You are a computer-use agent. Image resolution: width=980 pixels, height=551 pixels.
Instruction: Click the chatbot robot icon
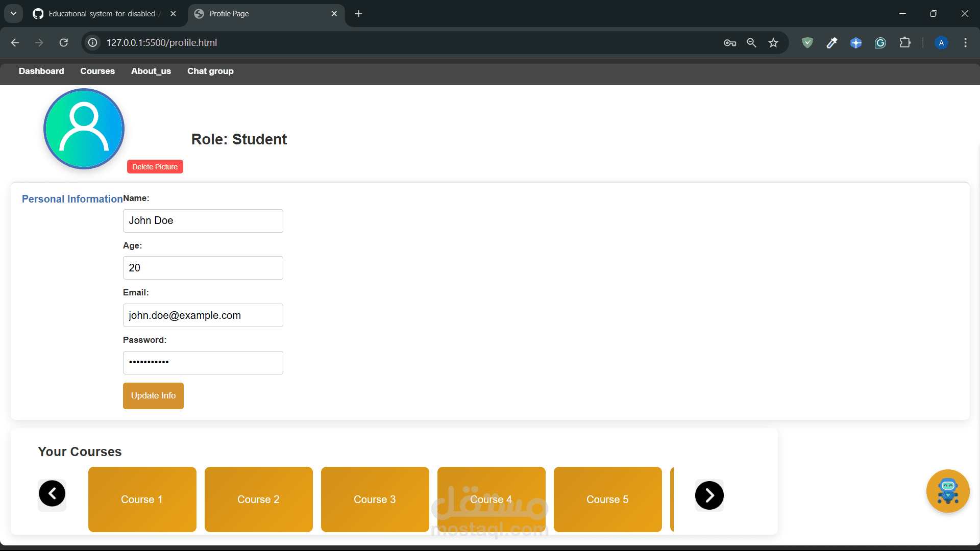(948, 491)
